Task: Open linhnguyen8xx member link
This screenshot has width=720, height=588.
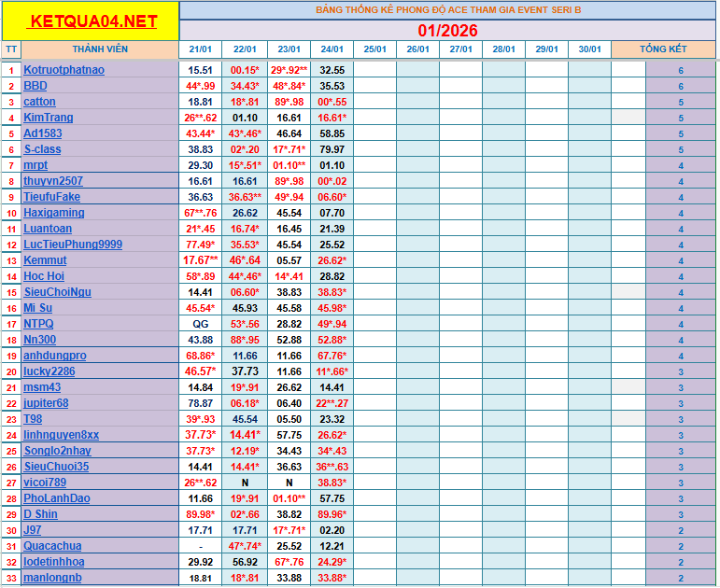Action: 61,435
